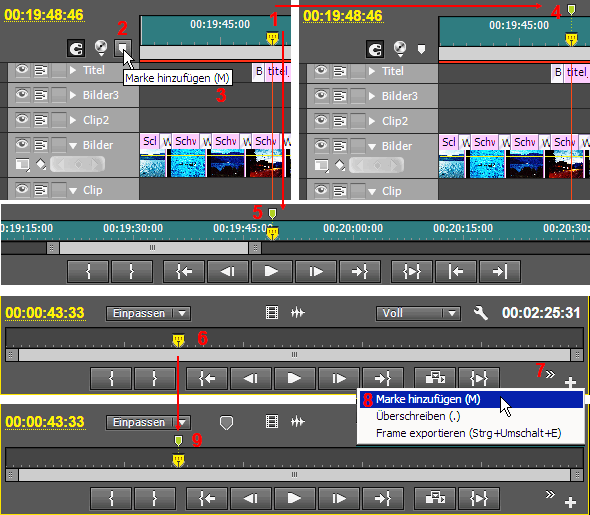Click Mark Out brace in timeline transport bar
Image resolution: width=590 pixels, height=515 pixels.
tap(132, 271)
